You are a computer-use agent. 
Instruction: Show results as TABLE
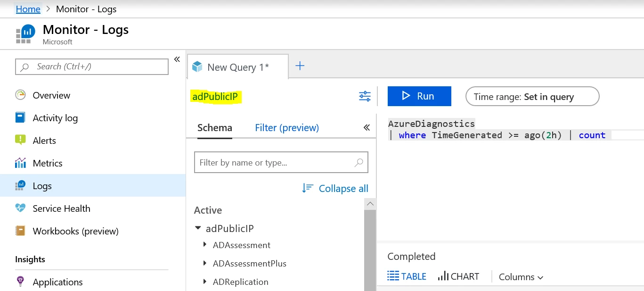click(407, 276)
